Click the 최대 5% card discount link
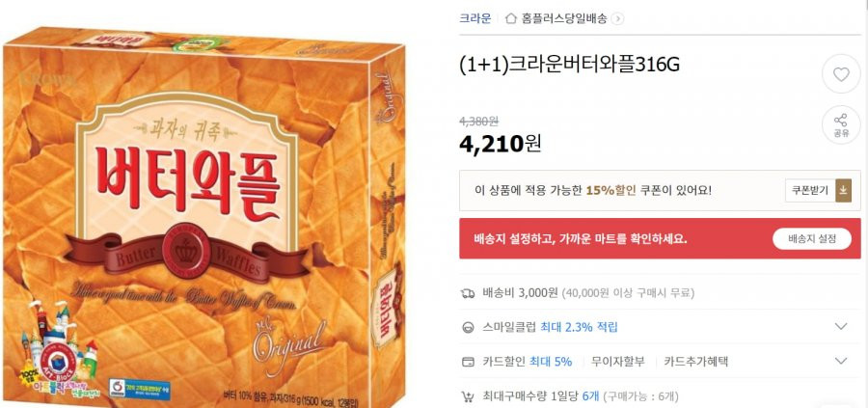Image resolution: width=868 pixels, height=408 pixels. click(x=551, y=362)
